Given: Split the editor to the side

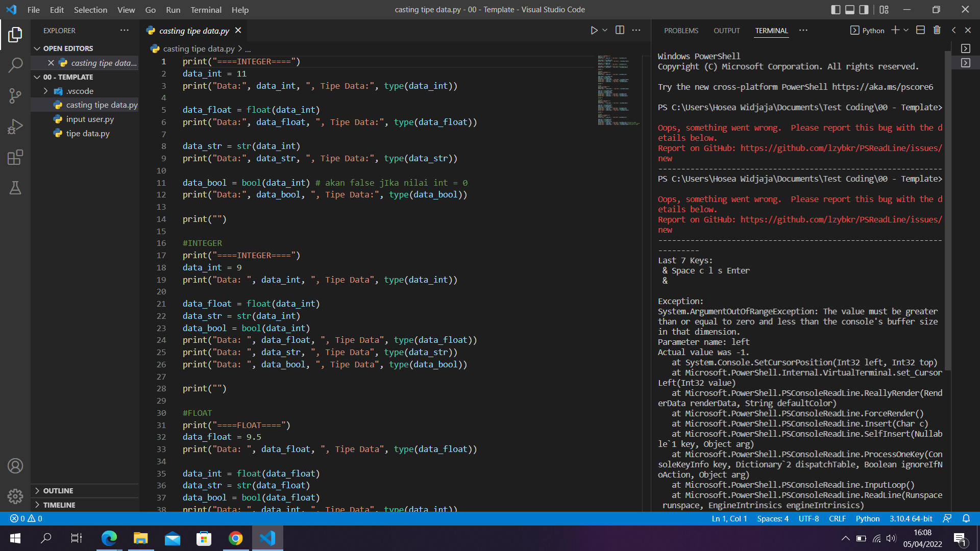Looking at the screenshot, I should tap(620, 30).
